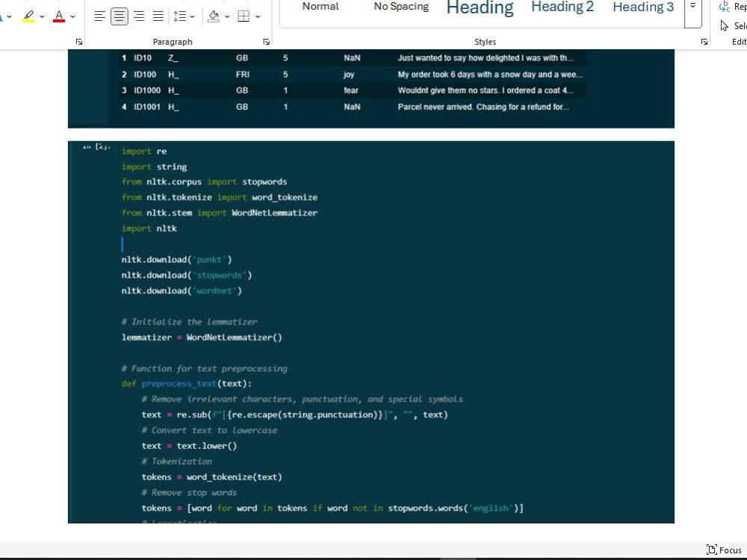Click table cell 'ID1000'
Viewport: 747px width, 560px height.
coord(147,90)
